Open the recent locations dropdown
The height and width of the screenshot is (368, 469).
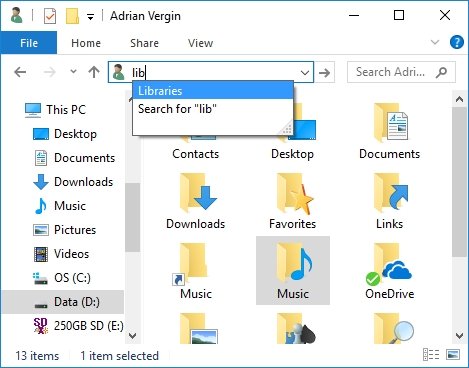coord(73,72)
